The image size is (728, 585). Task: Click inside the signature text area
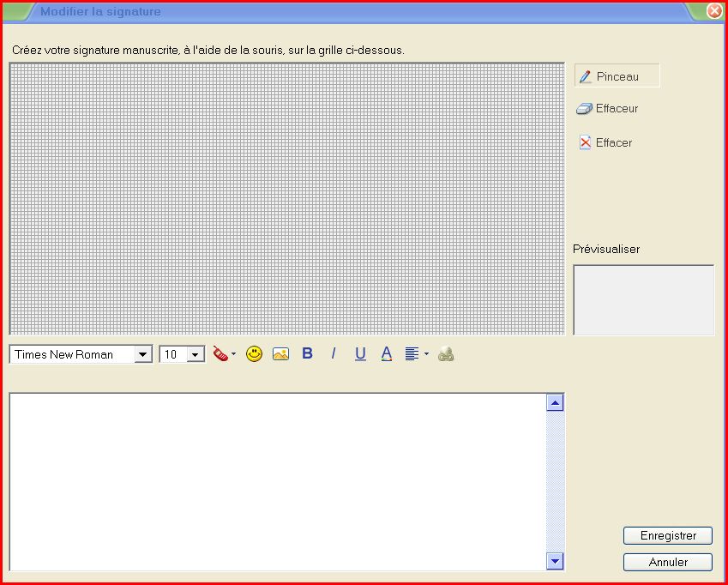click(x=278, y=482)
